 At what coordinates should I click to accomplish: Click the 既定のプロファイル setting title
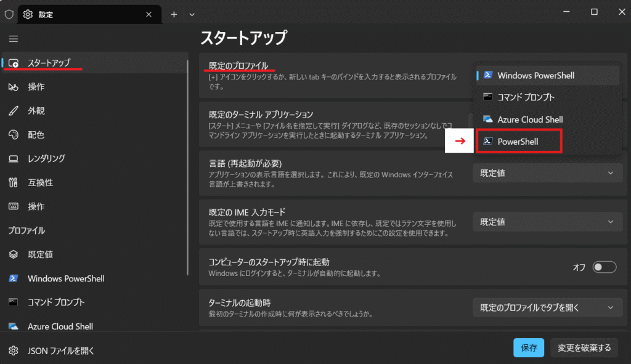pos(238,65)
